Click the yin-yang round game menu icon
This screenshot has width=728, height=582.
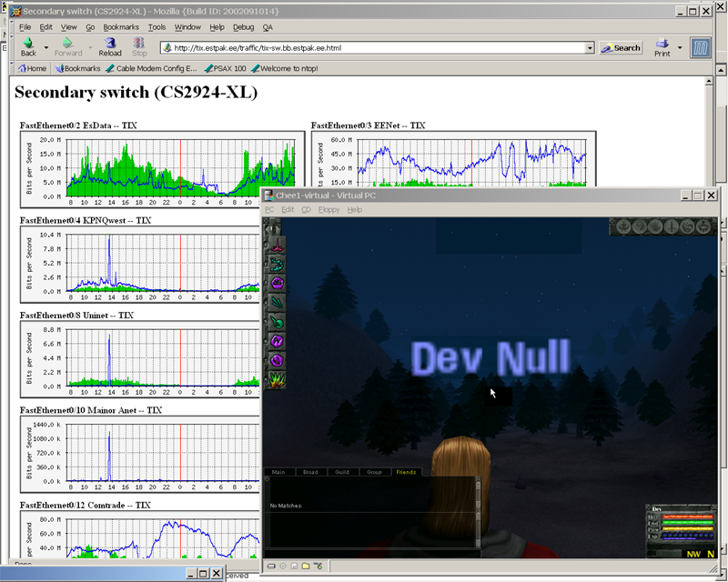[688, 226]
